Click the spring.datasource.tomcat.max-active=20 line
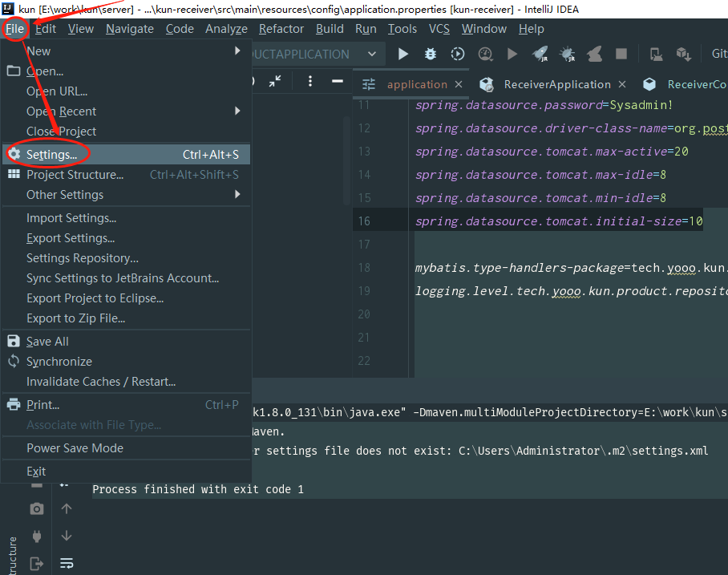The height and width of the screenshot is (575, 728). [x=552, y=152]
